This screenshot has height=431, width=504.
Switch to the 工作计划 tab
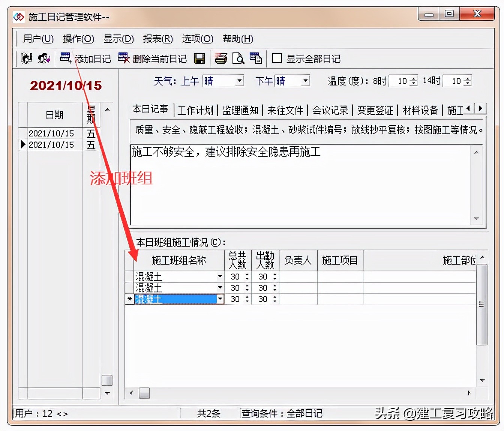click(195, 110)
